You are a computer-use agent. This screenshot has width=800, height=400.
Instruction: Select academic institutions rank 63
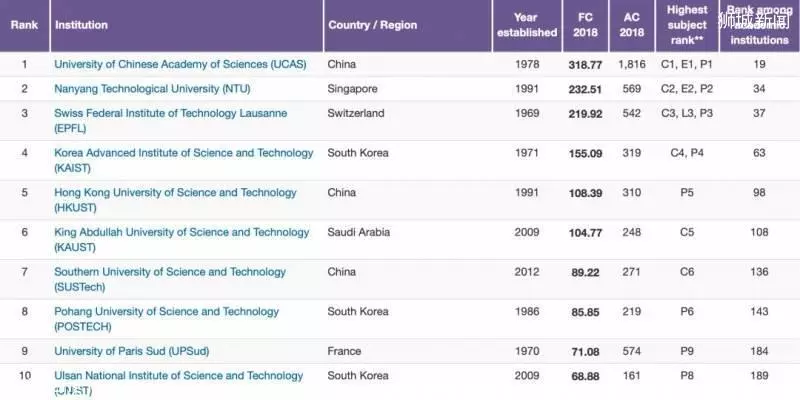759,153
